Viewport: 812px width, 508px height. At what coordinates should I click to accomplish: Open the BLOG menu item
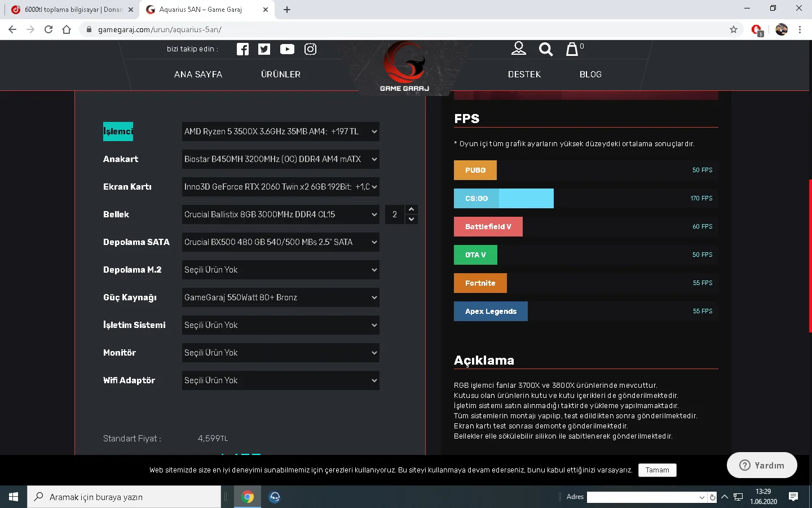(x=590, y=75)
